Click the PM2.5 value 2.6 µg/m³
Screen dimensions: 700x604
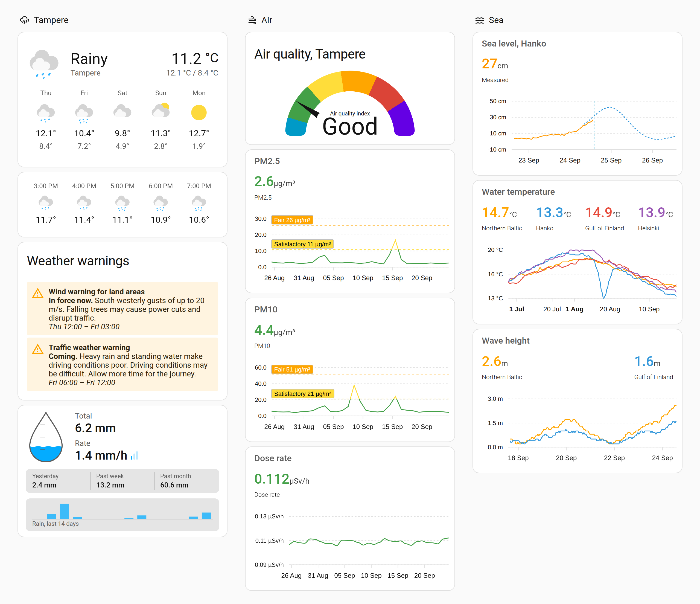[274, 182]
